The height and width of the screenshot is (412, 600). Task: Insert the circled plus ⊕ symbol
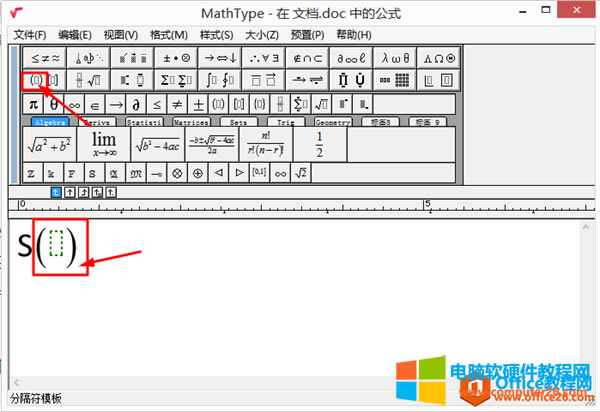197,173
